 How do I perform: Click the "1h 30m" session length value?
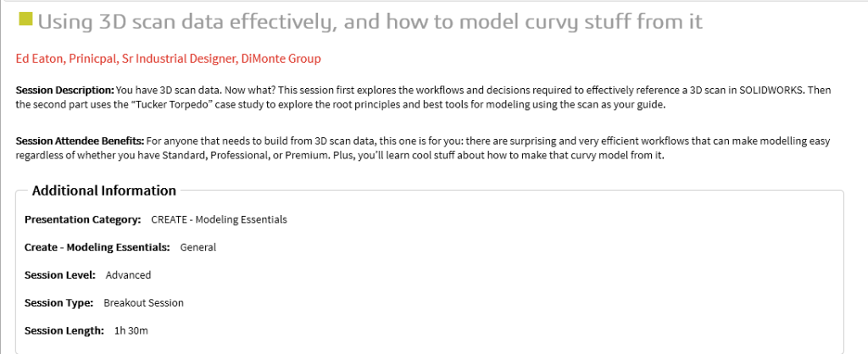(131, 329)
